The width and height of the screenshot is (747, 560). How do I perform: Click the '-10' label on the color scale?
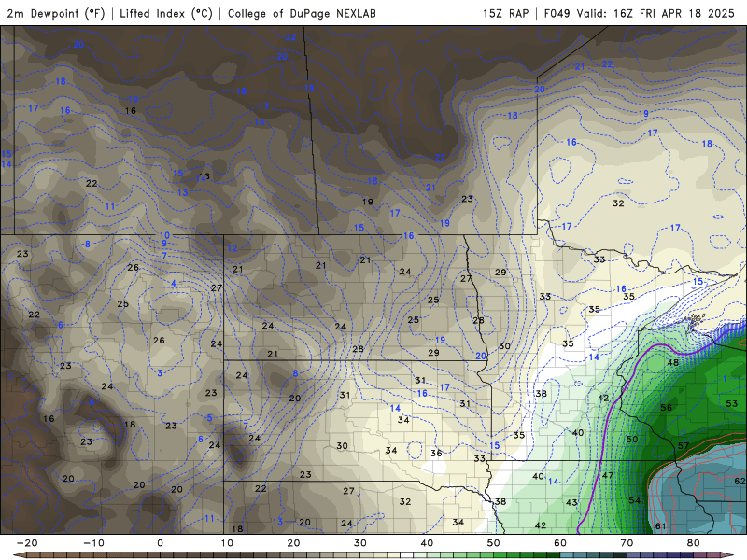[x=94, y=543]
